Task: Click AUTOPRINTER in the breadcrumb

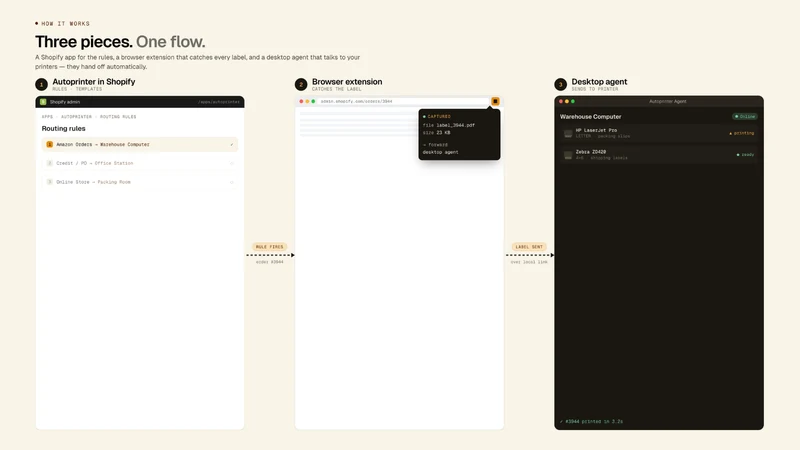Action: click(x=77, y=117)
